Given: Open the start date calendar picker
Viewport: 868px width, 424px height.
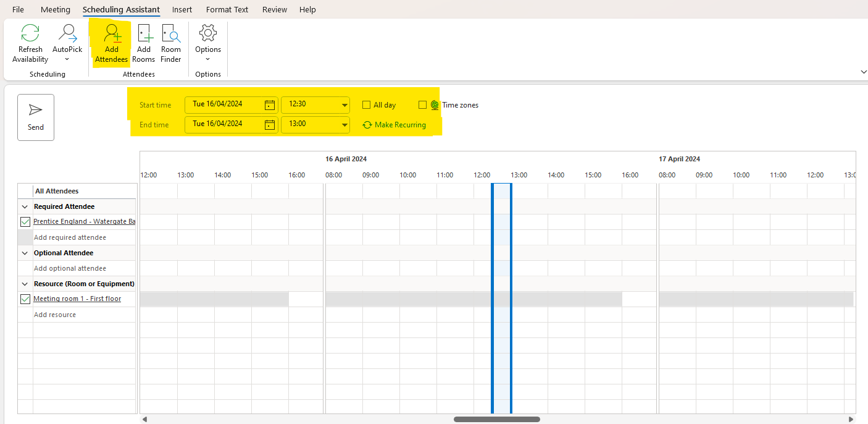Looking at the screenshot, I should 270,105.
